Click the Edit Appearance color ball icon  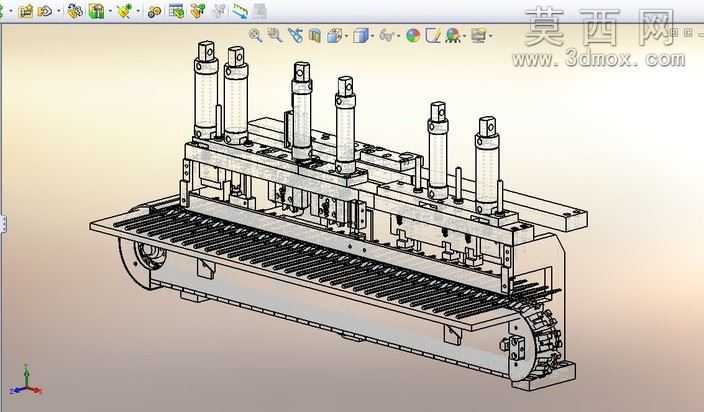tap(413, 35)
